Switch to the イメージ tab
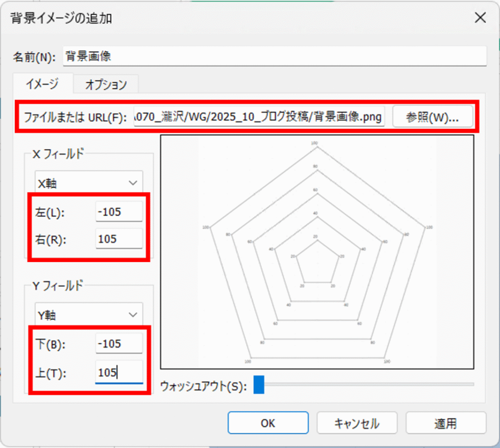This screenshot has height=448, width=500. [x=42, y=84]
